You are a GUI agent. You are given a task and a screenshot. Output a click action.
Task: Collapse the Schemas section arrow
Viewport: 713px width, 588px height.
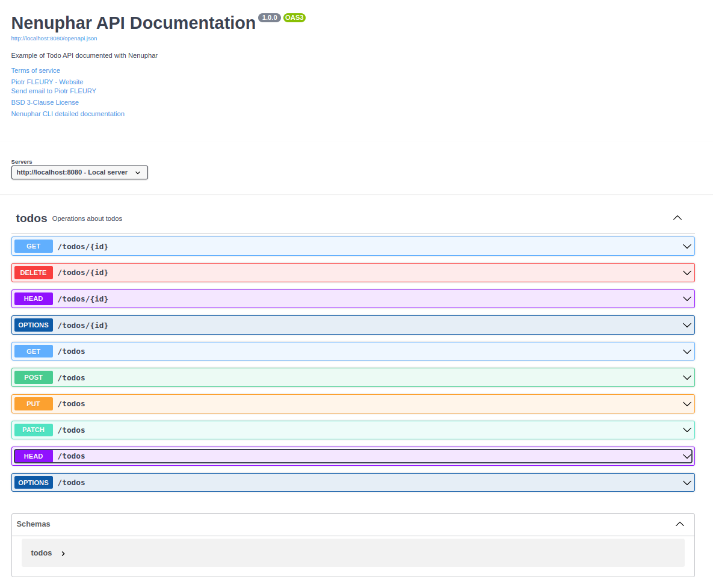pos(679,524)
